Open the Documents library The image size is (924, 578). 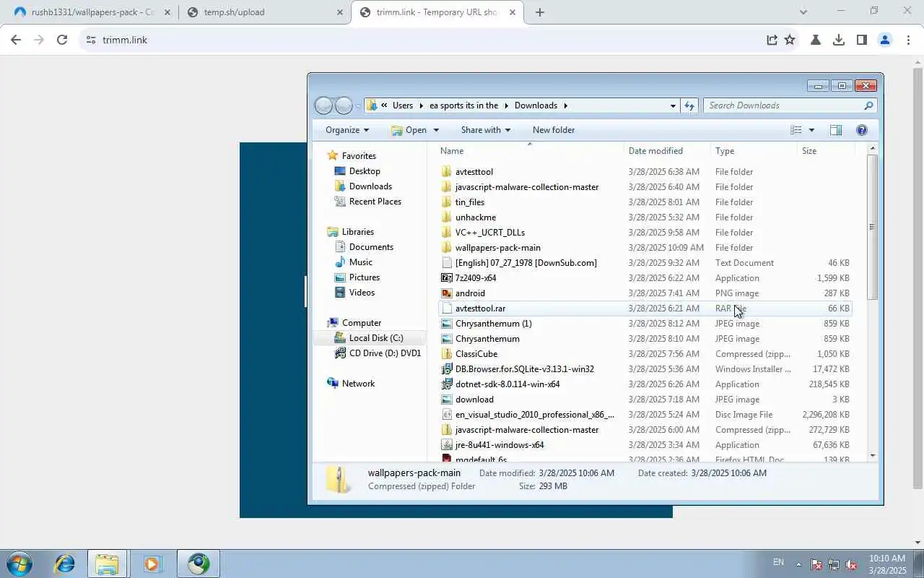(371, 247)
